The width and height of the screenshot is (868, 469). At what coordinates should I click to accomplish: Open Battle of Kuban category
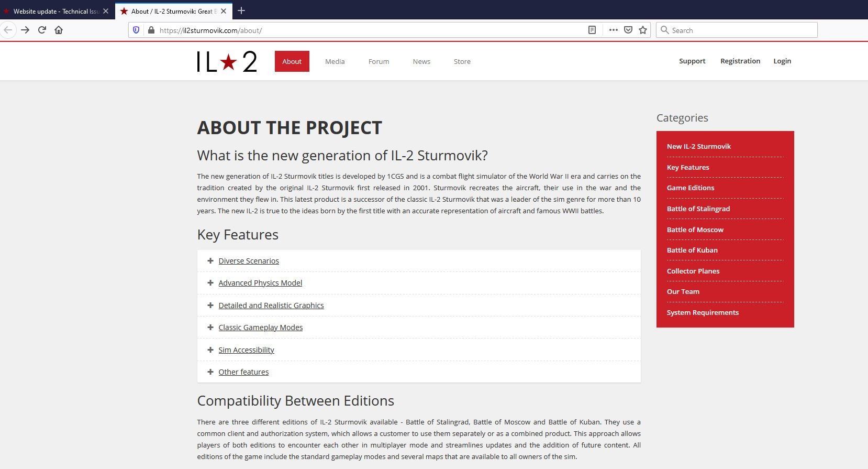tap(692, 250)
